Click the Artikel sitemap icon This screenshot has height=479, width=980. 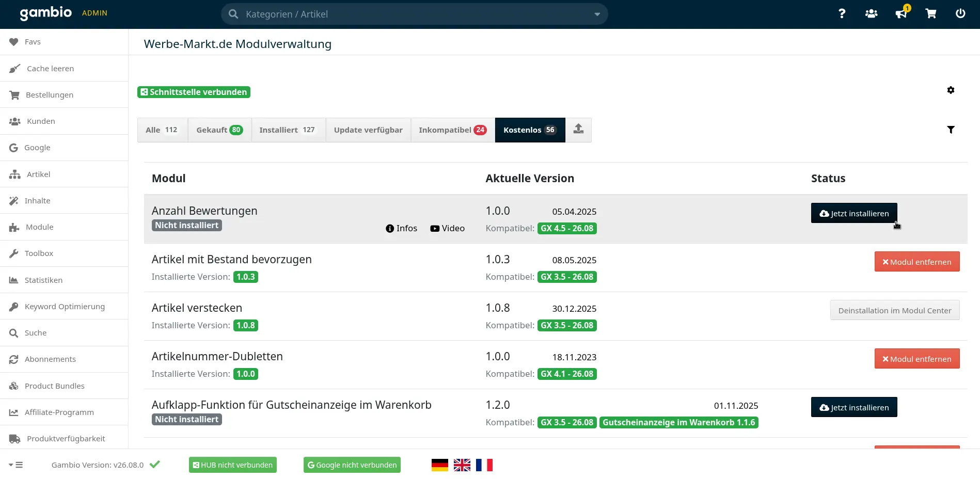[x=15, y=174]
